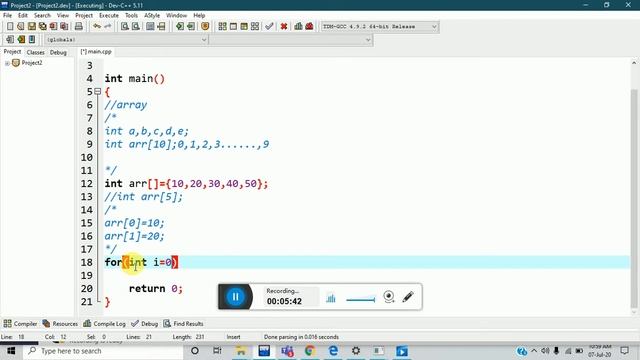The width and height of the screenshot is (640, 360).
Task: Open the Find Results bottom tab
Action: (183, 324)
